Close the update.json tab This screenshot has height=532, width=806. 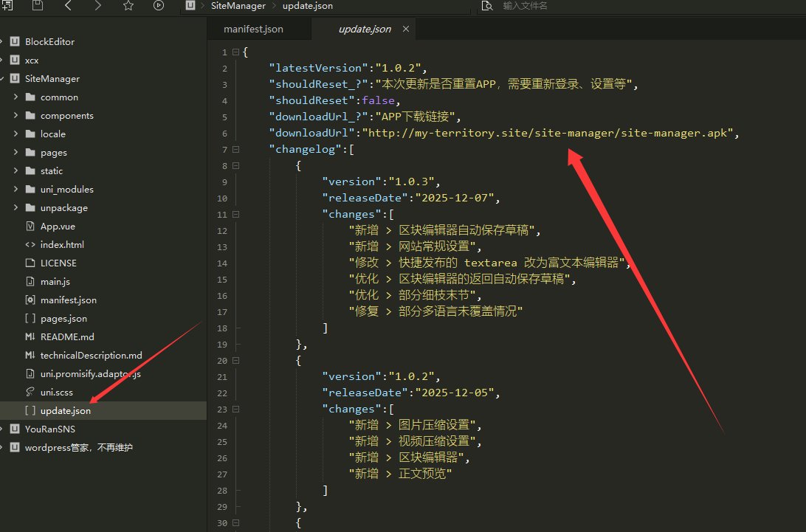click(x=406, y=30)
